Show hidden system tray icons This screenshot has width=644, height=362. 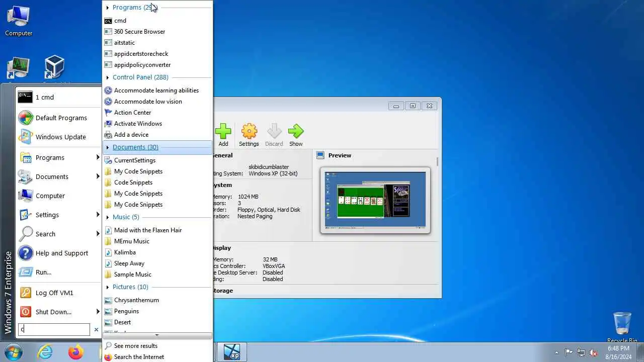(556, 352)
